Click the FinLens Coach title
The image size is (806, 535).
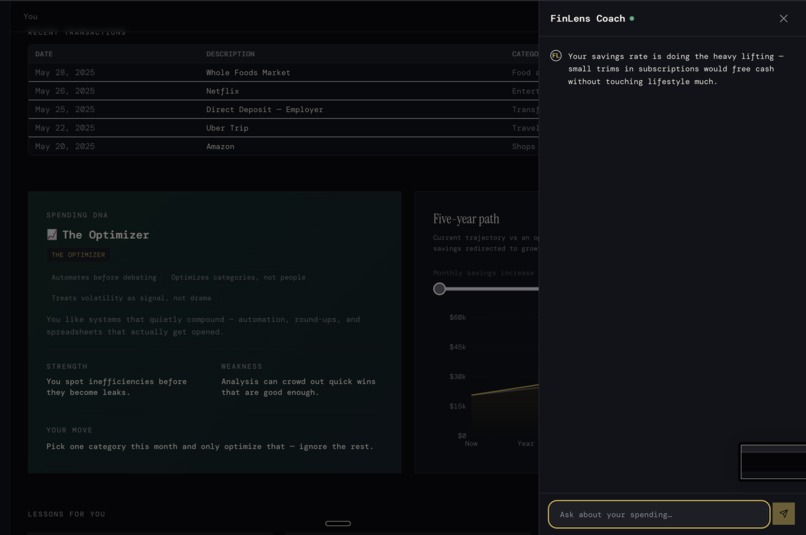pos(588,19)
